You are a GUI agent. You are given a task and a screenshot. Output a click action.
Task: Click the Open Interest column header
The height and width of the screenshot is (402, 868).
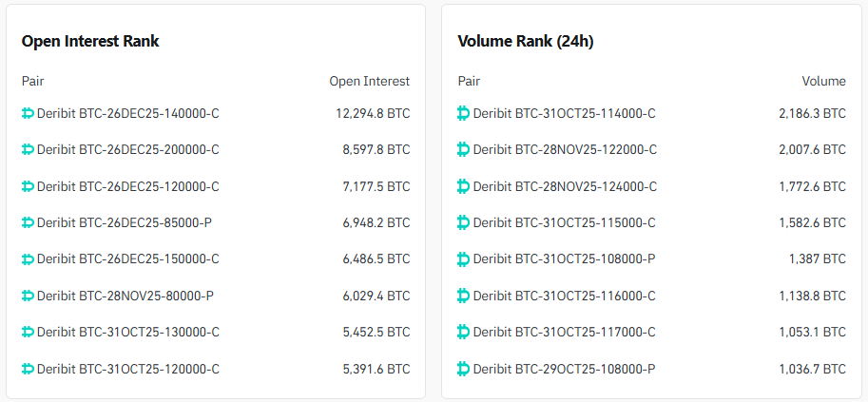point(369,81)
